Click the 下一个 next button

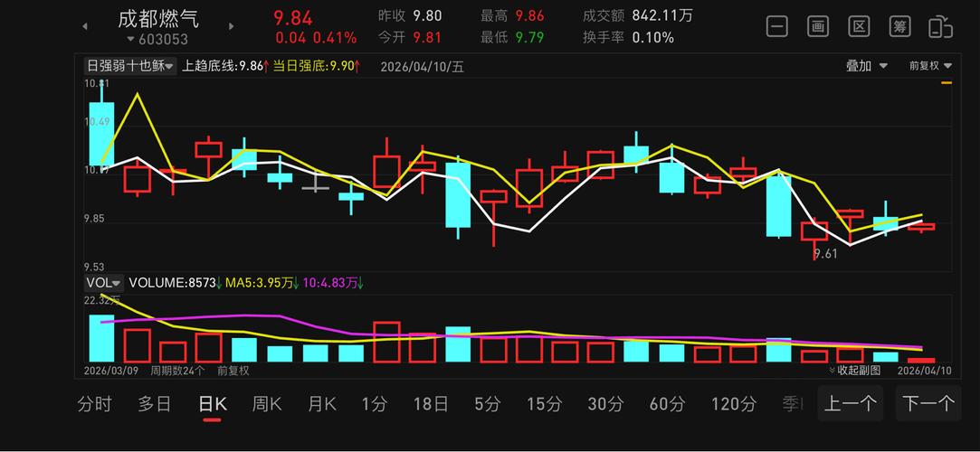928,403
